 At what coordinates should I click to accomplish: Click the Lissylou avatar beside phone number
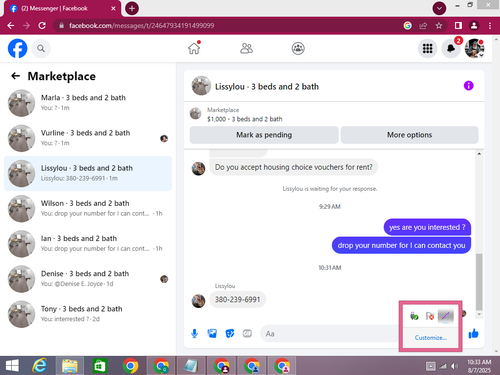click(x=198, y=301)
